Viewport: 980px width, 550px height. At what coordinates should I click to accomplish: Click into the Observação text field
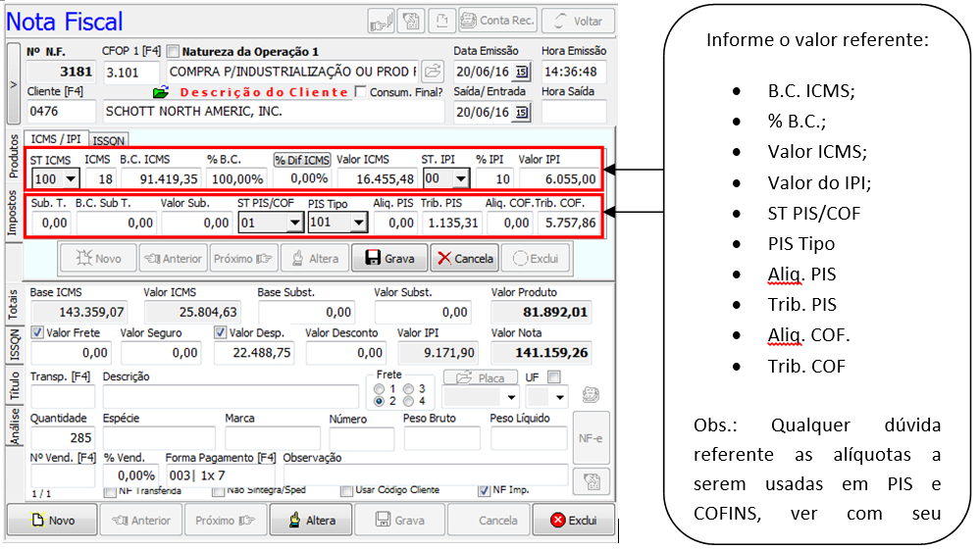click(x=426, y=475)
